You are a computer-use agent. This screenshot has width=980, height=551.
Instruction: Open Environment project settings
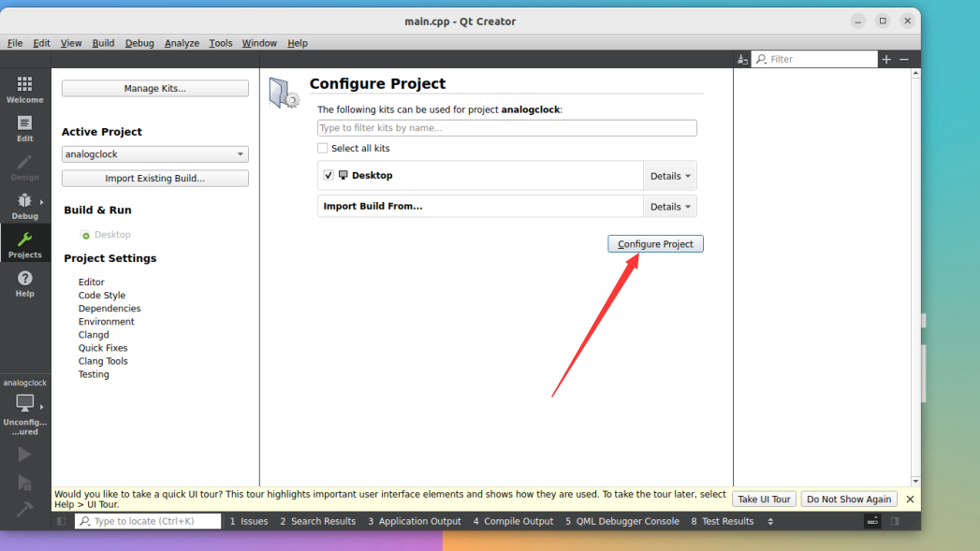click(107, 322)
